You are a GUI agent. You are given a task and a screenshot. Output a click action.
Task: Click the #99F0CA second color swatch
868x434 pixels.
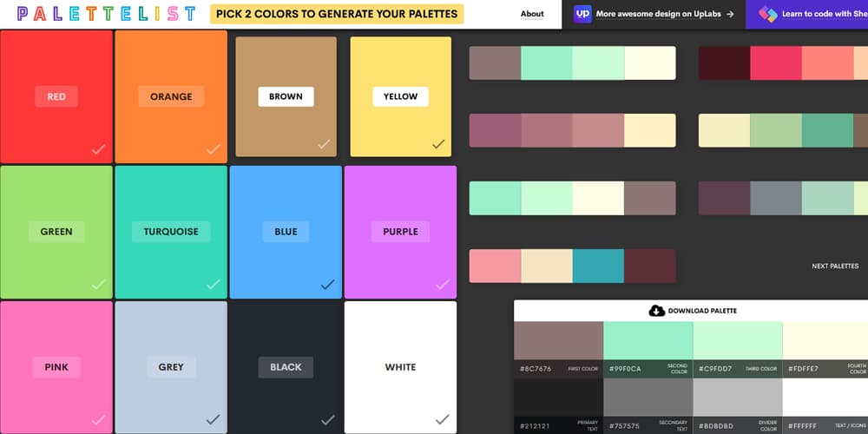pos(648,340)
